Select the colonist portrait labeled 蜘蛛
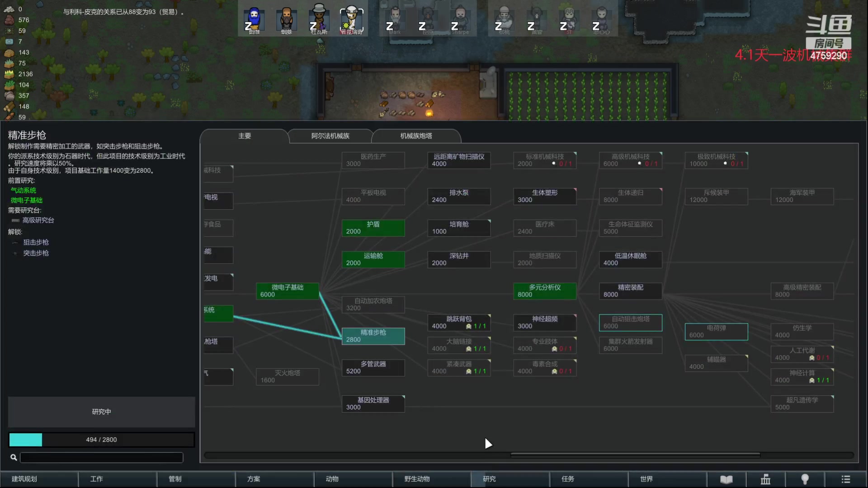 tap(287, 20)
